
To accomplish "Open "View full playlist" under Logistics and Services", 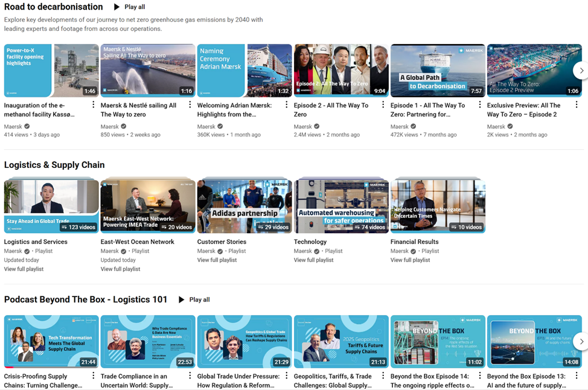I will [24, 269].
